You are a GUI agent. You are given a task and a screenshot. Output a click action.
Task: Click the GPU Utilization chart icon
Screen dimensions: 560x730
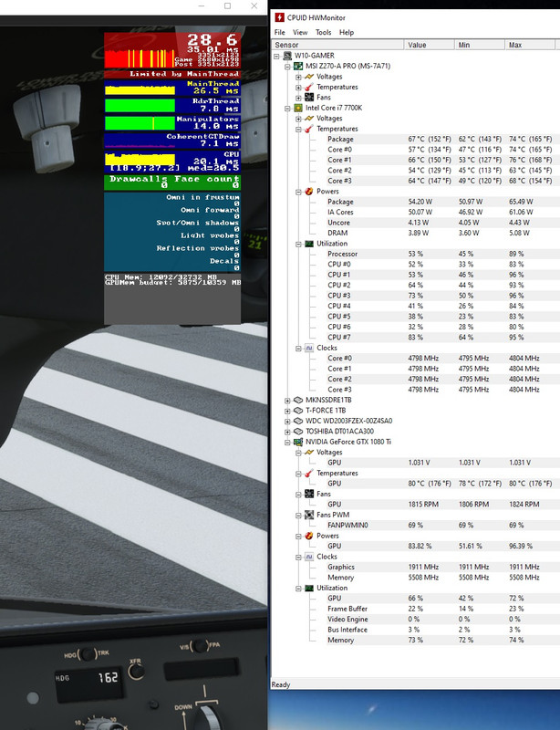(309, 588)
